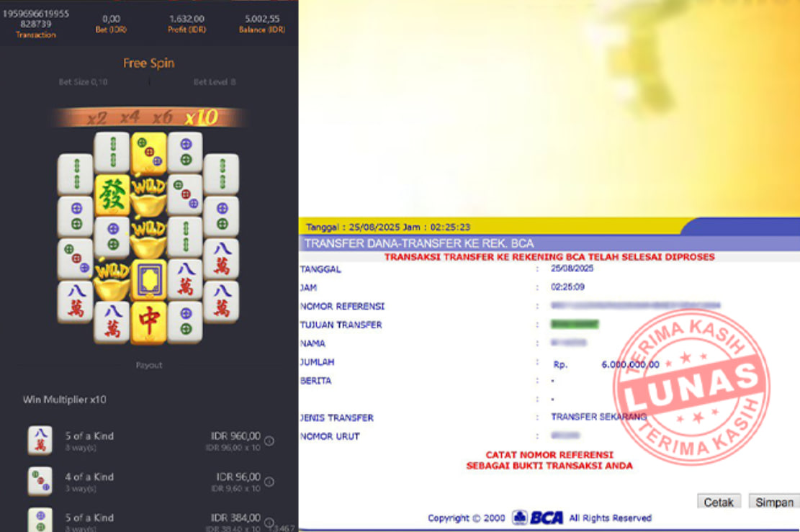Viewport: 800px width, 532px height.
Task: Click the JENIS TRANSFER label
Action: [337, 418]
